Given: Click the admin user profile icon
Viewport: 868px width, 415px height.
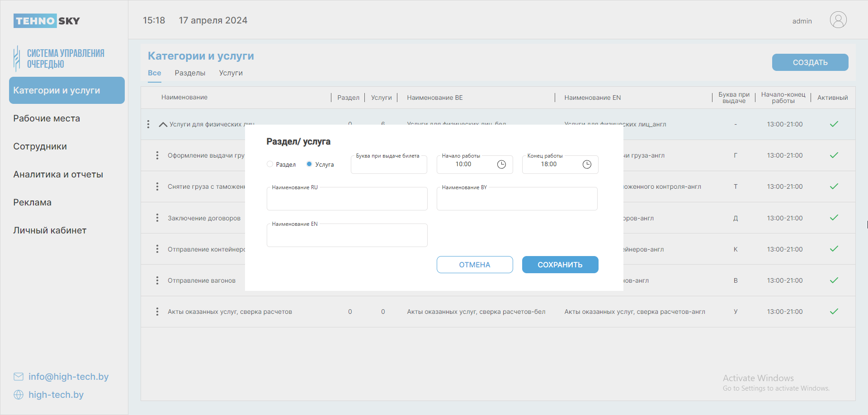Looking at the screenshot, I should coord(838,20).
